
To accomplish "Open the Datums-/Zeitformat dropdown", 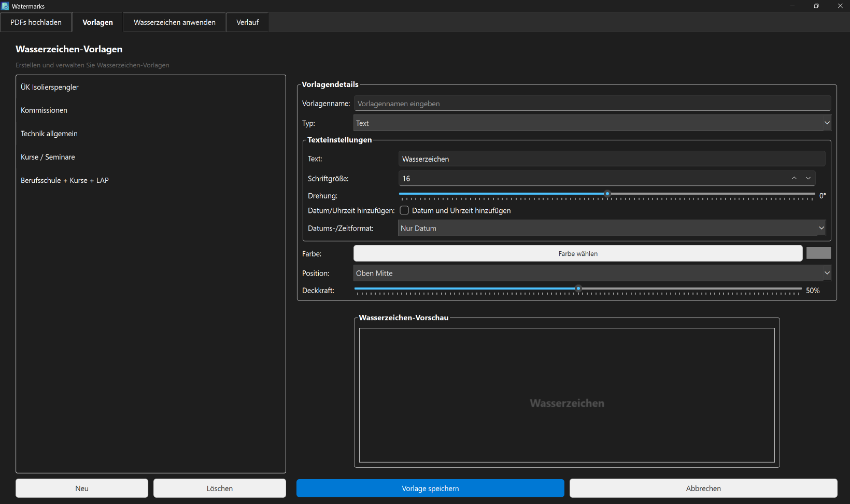I will coord(612,228).
